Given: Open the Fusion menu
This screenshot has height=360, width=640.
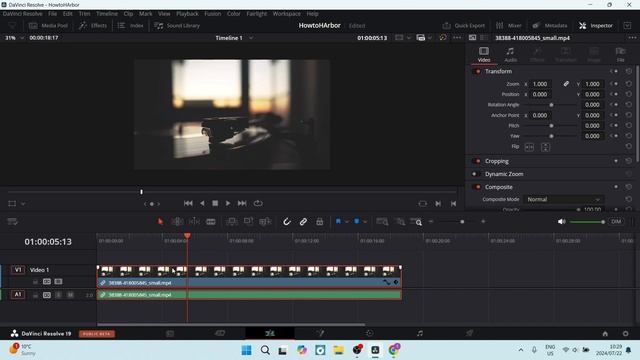Looking at the screenshot, I should (213, 13).
